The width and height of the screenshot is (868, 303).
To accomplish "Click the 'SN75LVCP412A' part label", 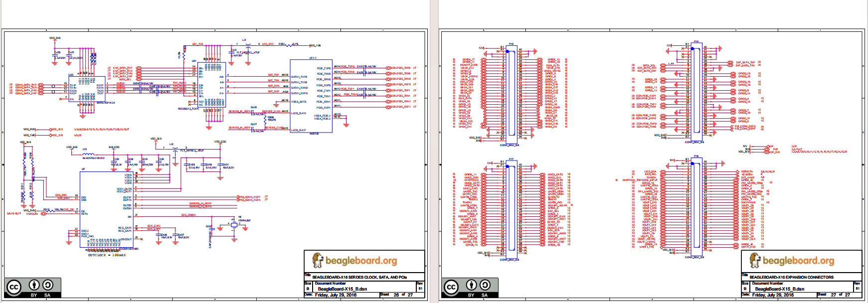I will 106,103.
